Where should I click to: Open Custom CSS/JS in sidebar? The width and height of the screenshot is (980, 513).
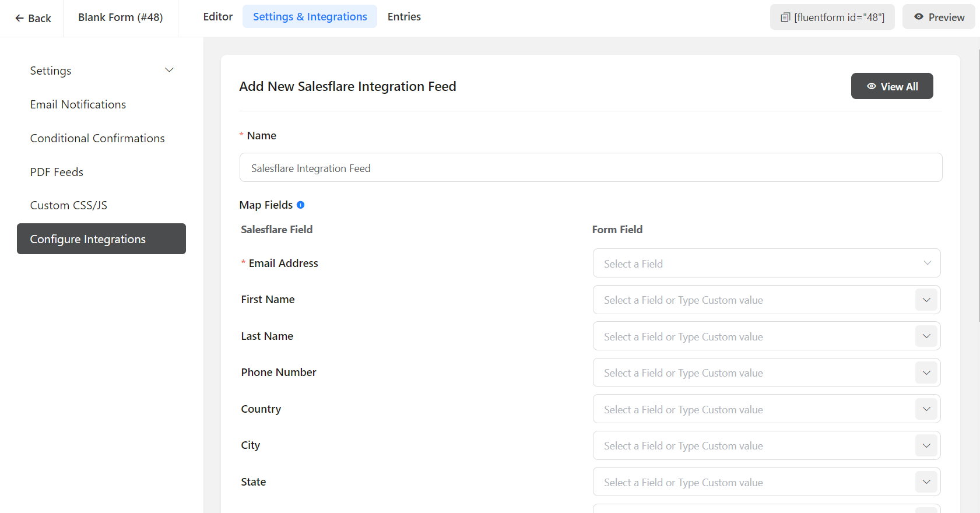pyautogui.click(x=69, y=205)
